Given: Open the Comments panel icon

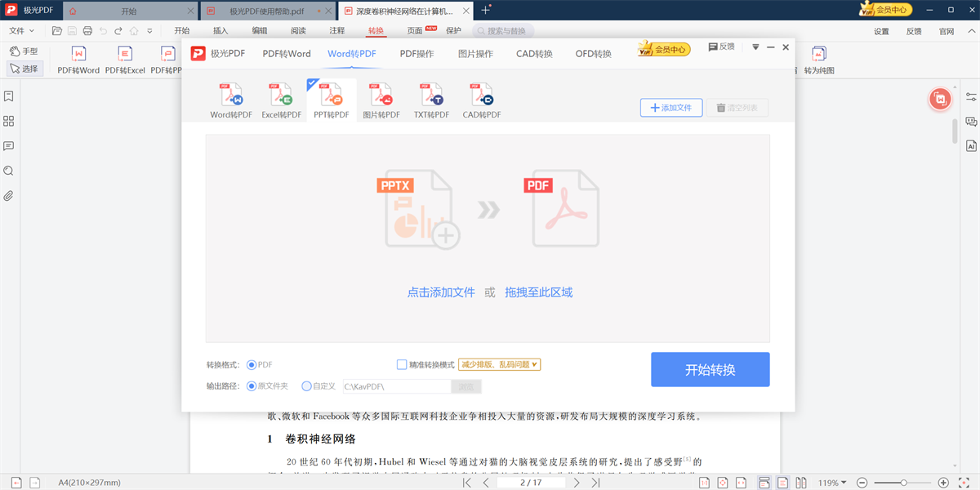Looking at the screenshot, I should [x=10, y=145].
